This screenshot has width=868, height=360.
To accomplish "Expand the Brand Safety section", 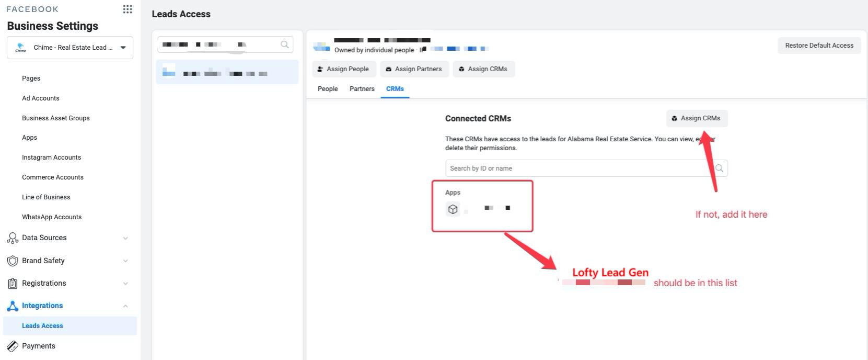I will tap(125, 261).
